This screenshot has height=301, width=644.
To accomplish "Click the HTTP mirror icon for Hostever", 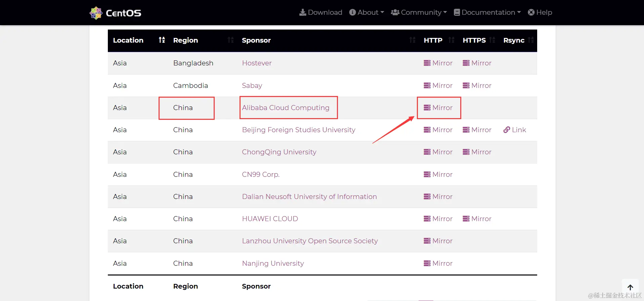I will [427, 63].
